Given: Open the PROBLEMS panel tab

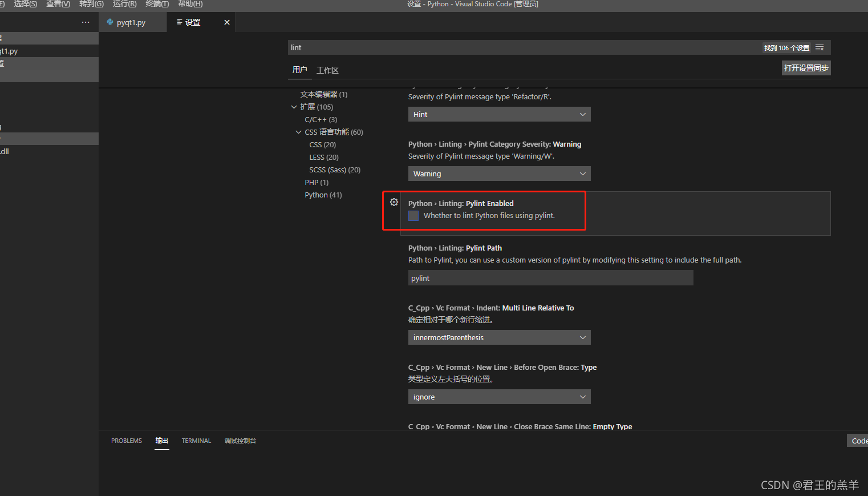Looking at the screenshot, I should click(x=127, y=441).
